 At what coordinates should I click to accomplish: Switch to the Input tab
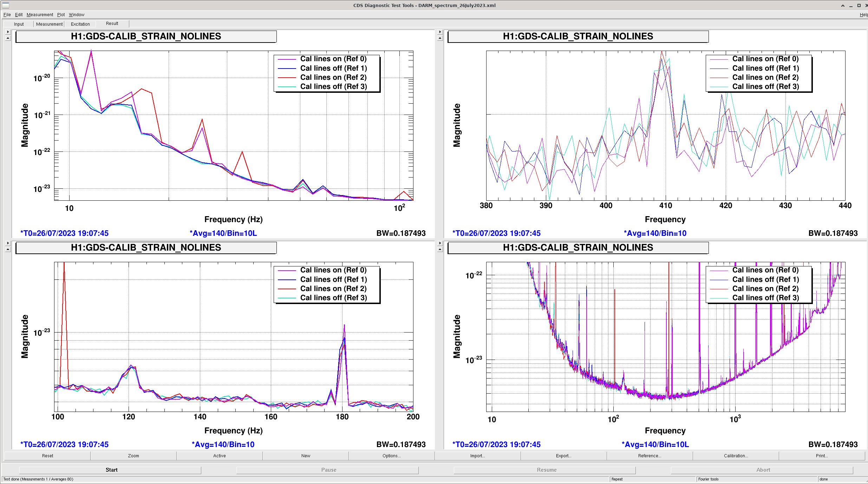[x=19, y=24]
